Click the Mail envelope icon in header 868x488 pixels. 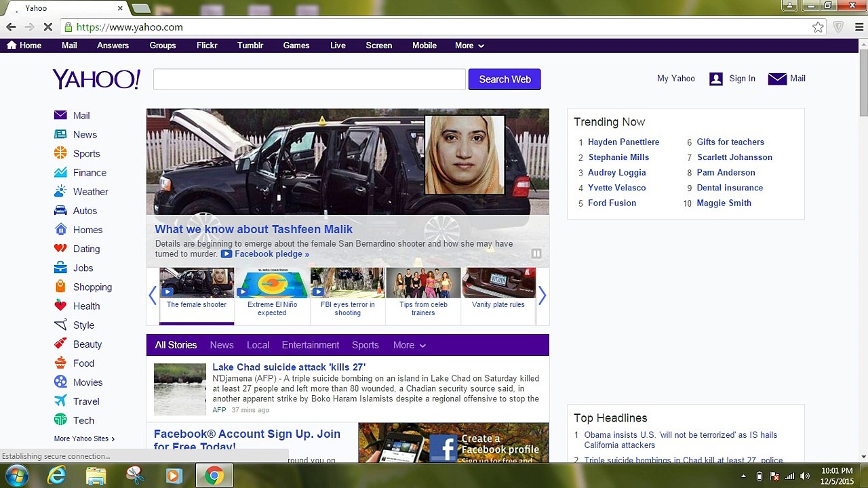coord(777,79)
